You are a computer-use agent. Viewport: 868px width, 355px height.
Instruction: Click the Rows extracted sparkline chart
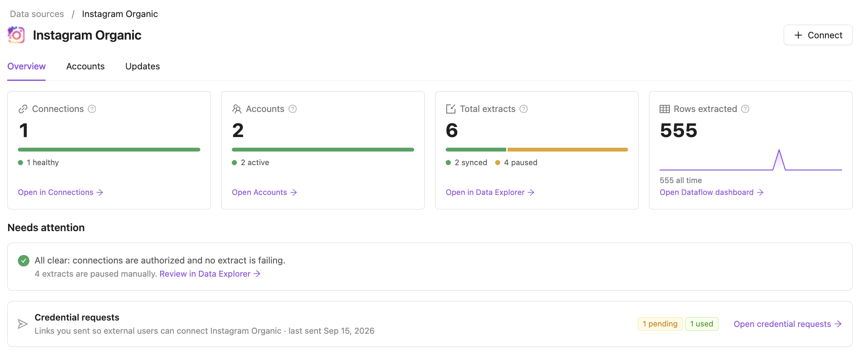751,160
